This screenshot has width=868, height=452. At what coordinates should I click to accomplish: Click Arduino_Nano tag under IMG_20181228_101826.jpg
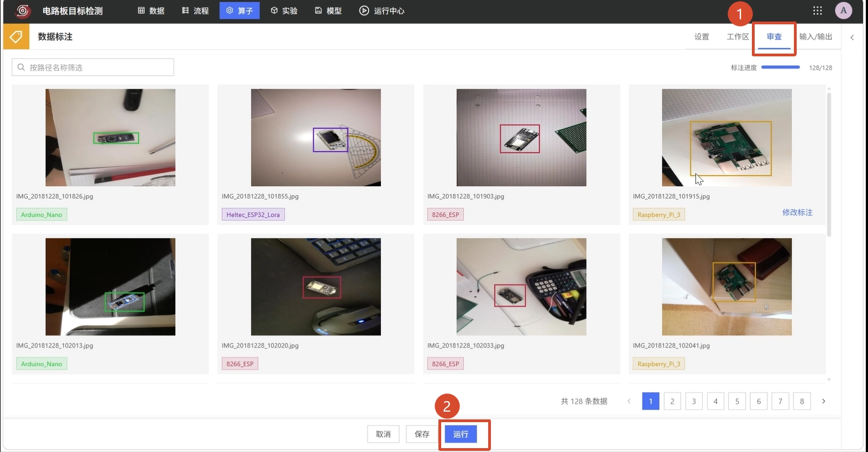[x=41, y=214]
